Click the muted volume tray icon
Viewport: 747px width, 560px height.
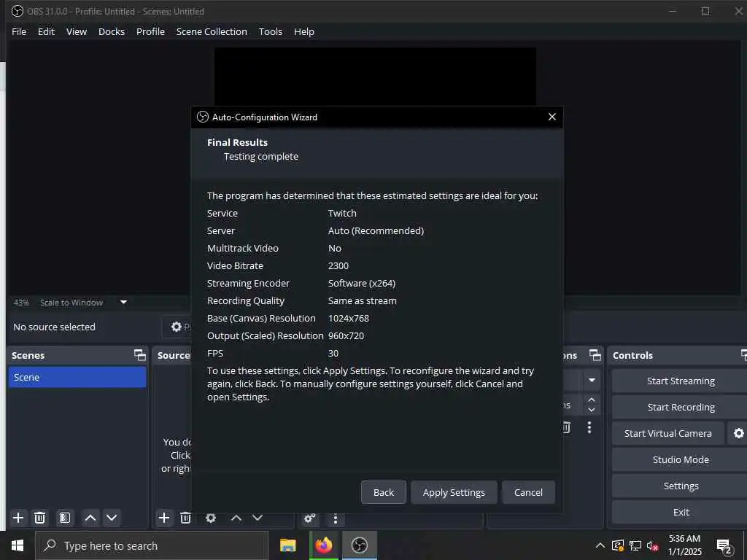point(652,545)
